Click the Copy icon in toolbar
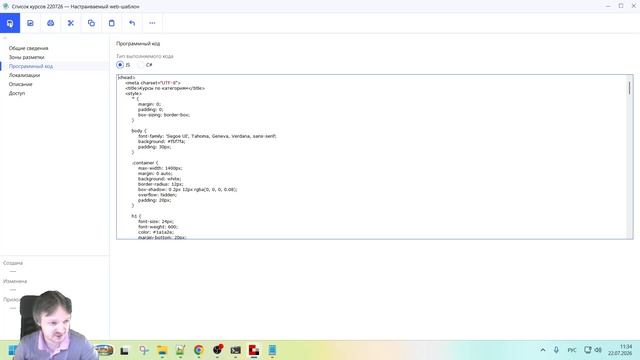The image size is (640, 360). (x=91, y=23)
